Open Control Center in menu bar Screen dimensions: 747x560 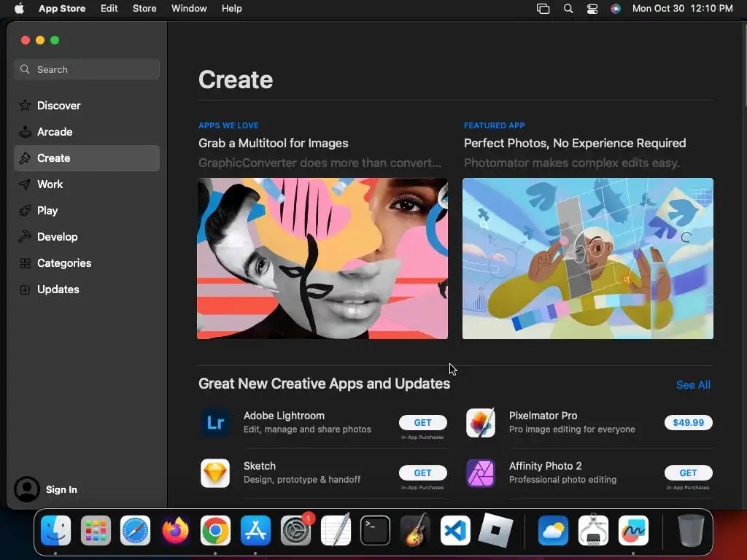click(x=592, y=8)
